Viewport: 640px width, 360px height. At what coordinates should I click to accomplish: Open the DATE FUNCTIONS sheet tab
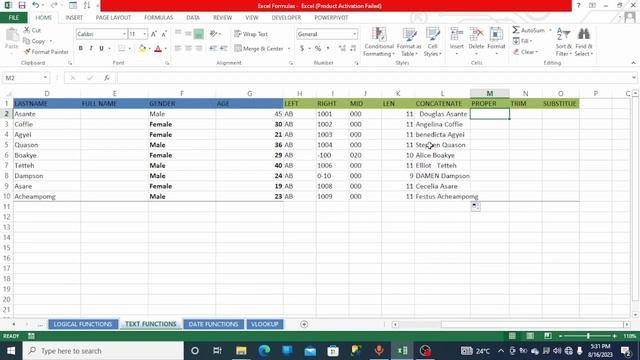click(213, 324)
